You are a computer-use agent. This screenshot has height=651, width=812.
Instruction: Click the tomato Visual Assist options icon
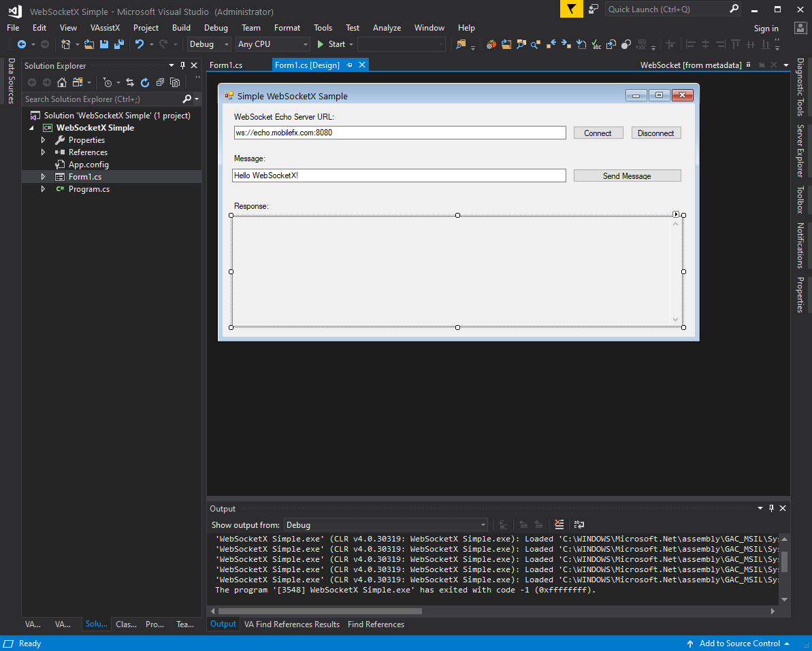click(491, 44)
